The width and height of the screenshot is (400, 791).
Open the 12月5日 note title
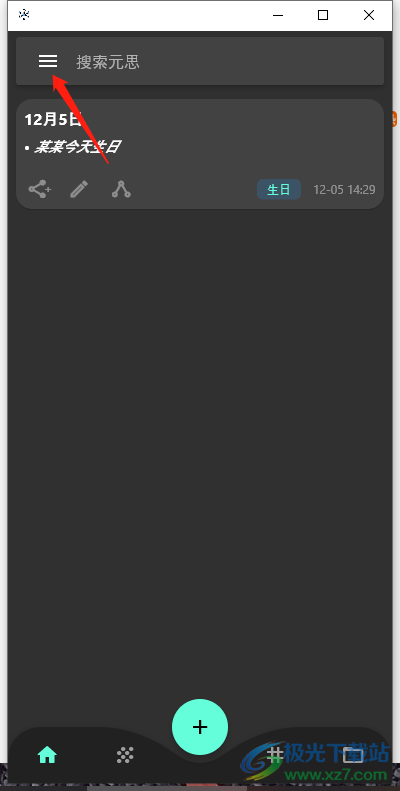point(52,120)
